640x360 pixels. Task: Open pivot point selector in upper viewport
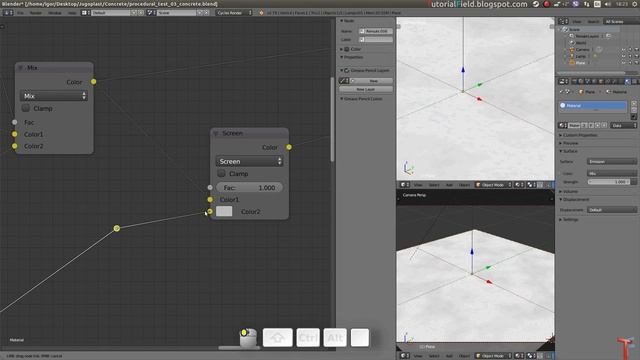point(531,185)
